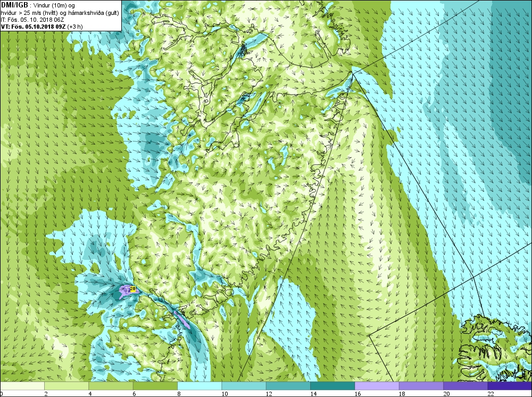The height and width of the screenshot is (397, 532).
Task: Click the "IT: Fös. 05. 10. 2018 06Z" line
Action: click(32, 20)
